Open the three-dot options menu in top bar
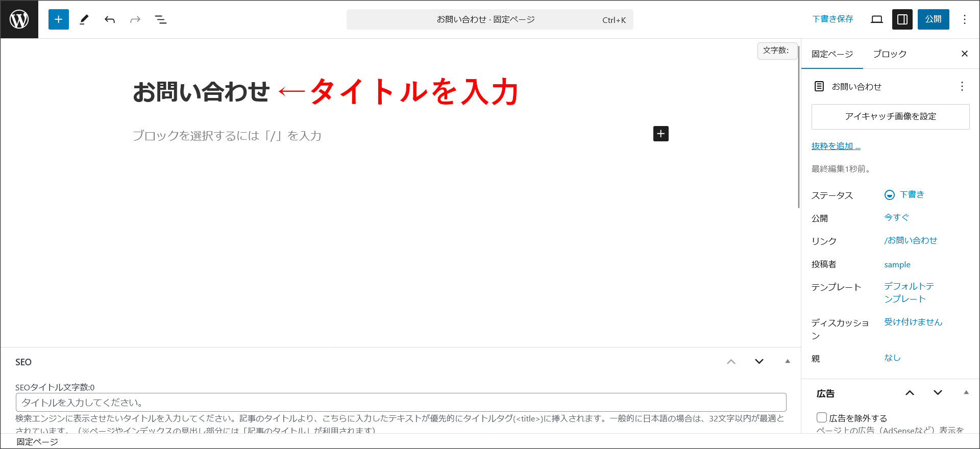Viewport: 980px width, 449px height. (964, 19)
